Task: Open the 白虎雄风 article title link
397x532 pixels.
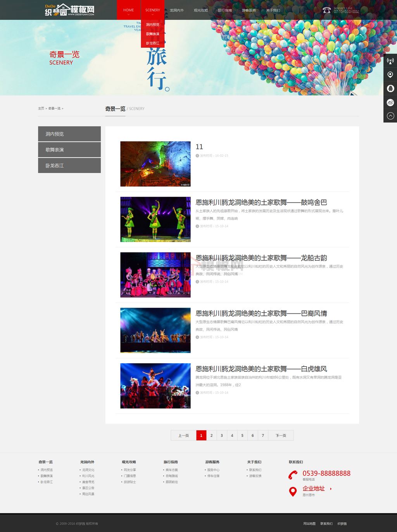Action: point(261,369)
